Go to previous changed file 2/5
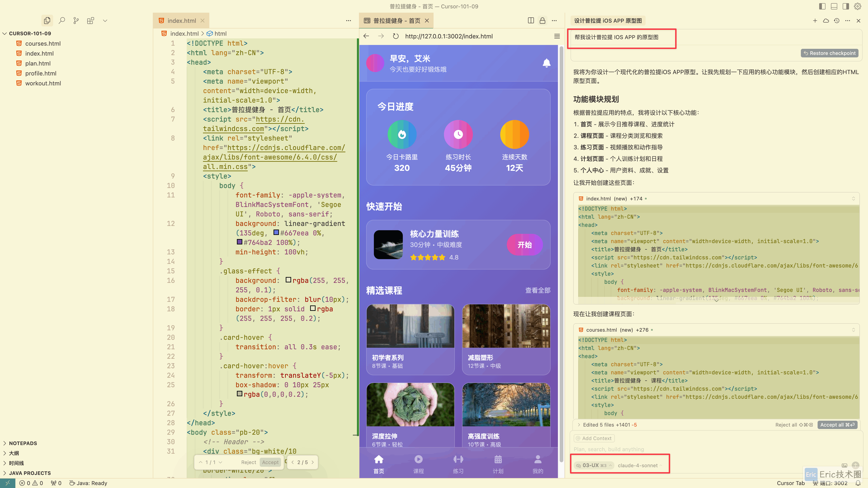Screen dimensions: 868x488 tap(292, 462)
